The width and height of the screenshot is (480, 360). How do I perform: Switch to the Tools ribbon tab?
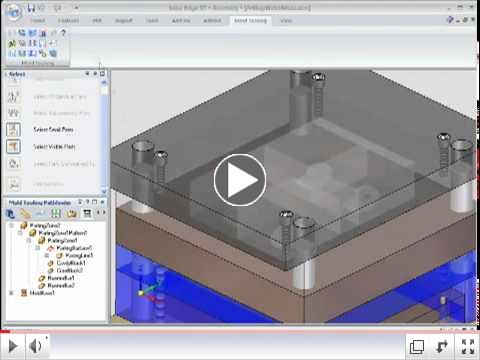152,21
